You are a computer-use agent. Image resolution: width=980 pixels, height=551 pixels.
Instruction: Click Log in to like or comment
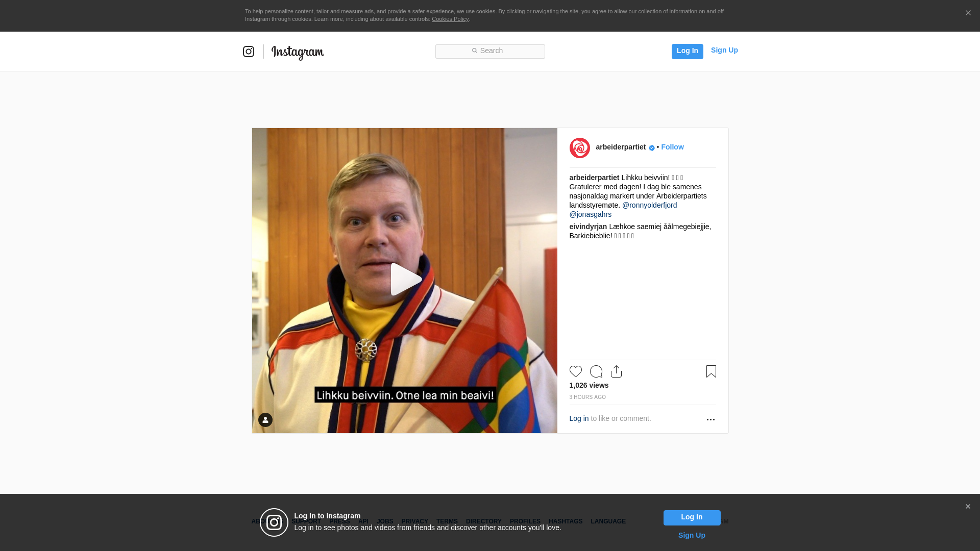[579, 418]
